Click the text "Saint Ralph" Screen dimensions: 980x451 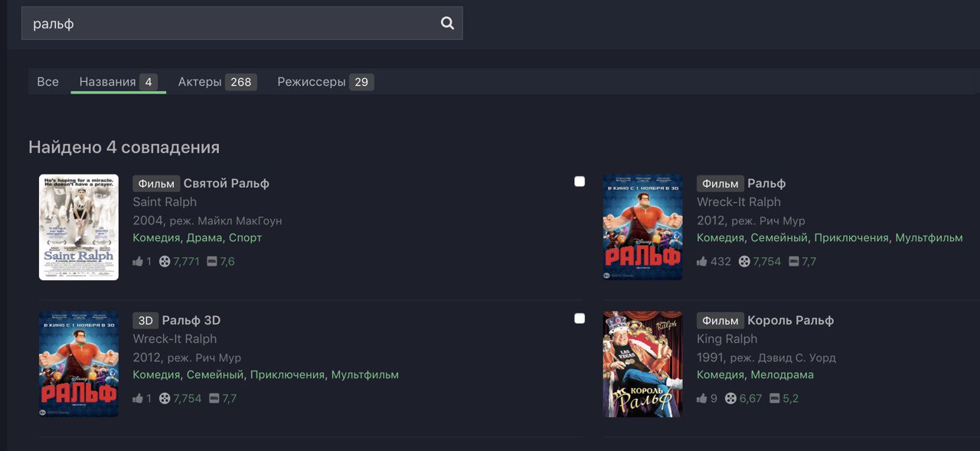165,201
